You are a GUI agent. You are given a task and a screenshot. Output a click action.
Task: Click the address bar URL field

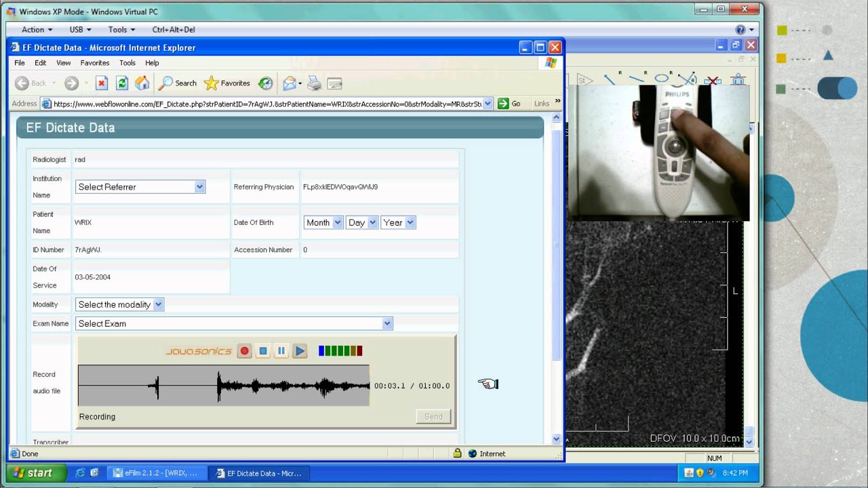(x=267, y=104)
